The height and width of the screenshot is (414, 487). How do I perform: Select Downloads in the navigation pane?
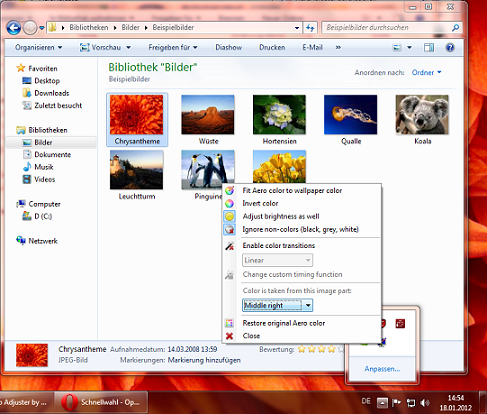coord(46,93)
